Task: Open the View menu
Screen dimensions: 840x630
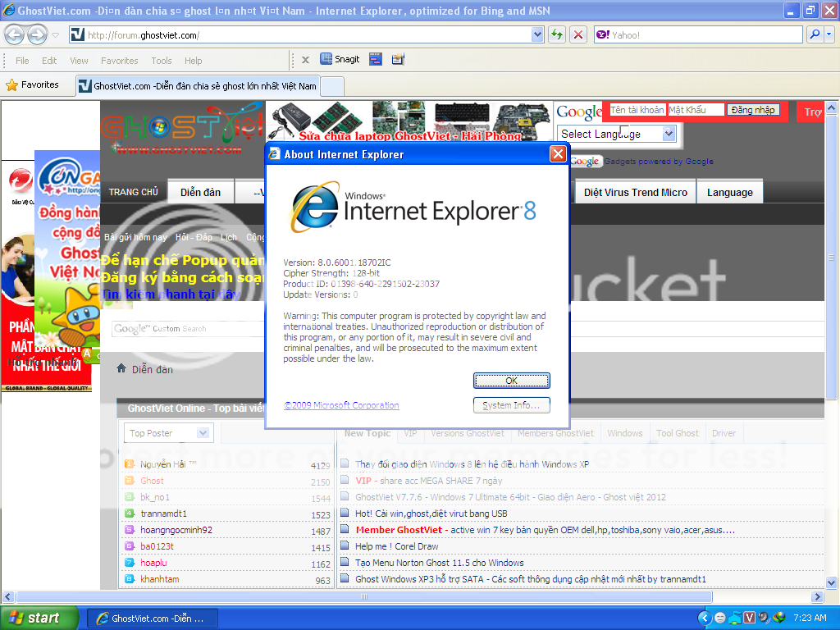Action: 79,61
